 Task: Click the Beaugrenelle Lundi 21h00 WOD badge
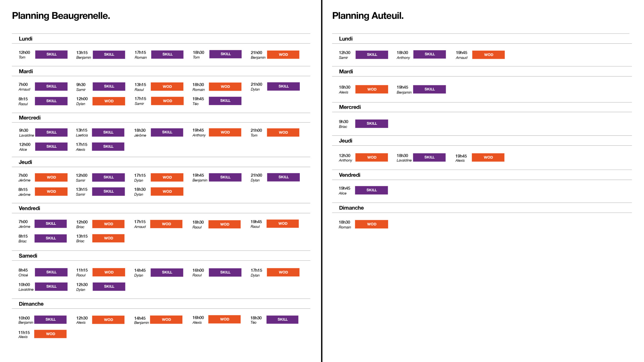283,55
